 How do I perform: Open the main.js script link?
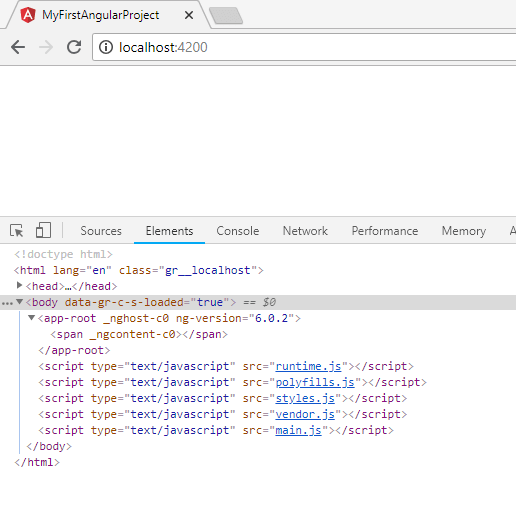299,430
